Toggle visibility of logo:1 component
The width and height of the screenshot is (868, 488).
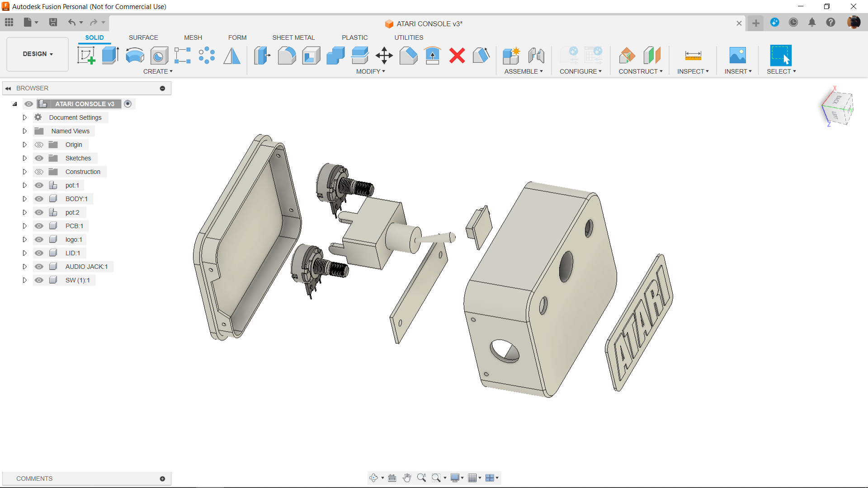click(x=39, y=239)
